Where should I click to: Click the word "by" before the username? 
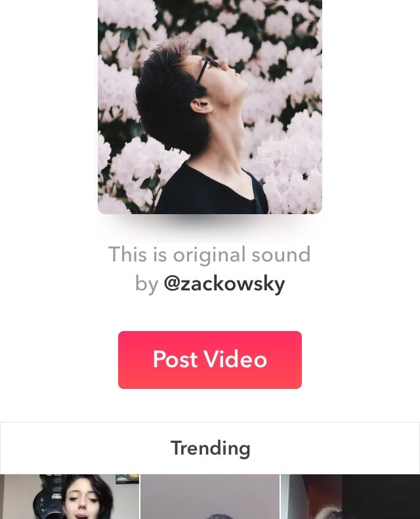coord(146,284)
